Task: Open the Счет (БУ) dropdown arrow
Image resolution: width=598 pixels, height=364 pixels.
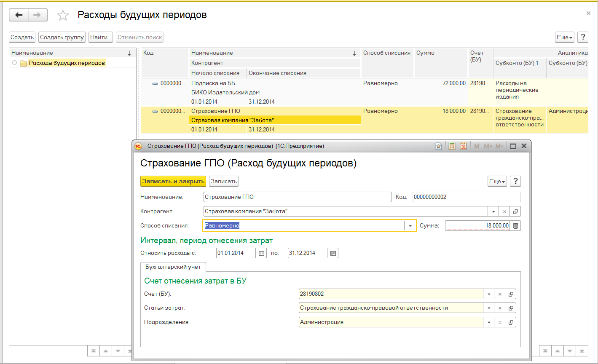Action: 489,294
